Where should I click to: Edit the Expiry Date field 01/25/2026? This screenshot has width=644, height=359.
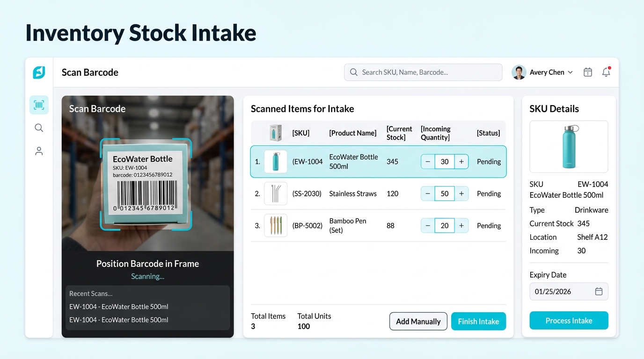(x=569, y=291)
